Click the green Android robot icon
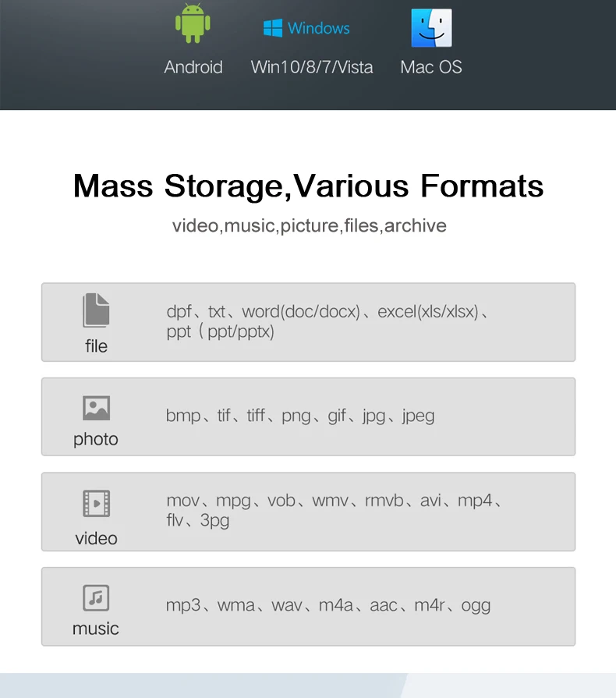616x698 pixels. click(193, 23)
